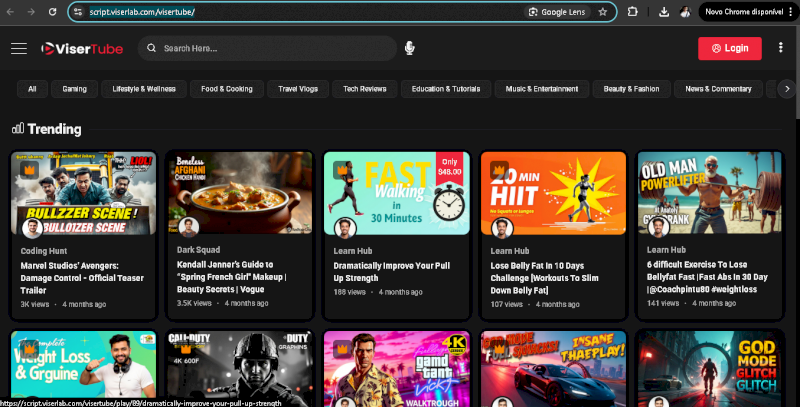Select the Tech Reviews category tab
800x407 pixels.
pos(364,89)
